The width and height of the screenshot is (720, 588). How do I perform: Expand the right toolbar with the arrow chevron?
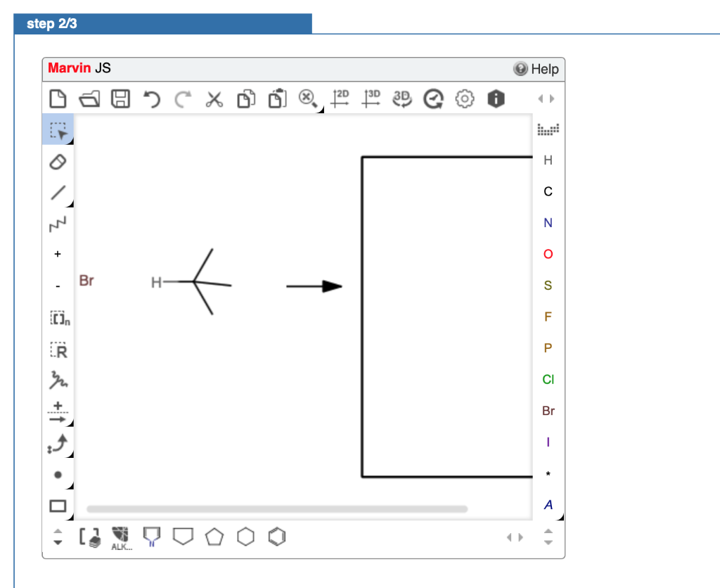pos(546,98)
